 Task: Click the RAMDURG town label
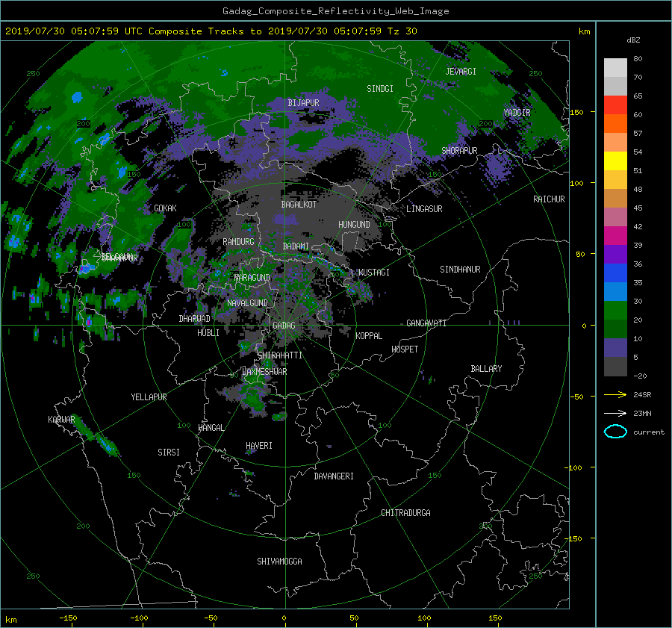238,242
